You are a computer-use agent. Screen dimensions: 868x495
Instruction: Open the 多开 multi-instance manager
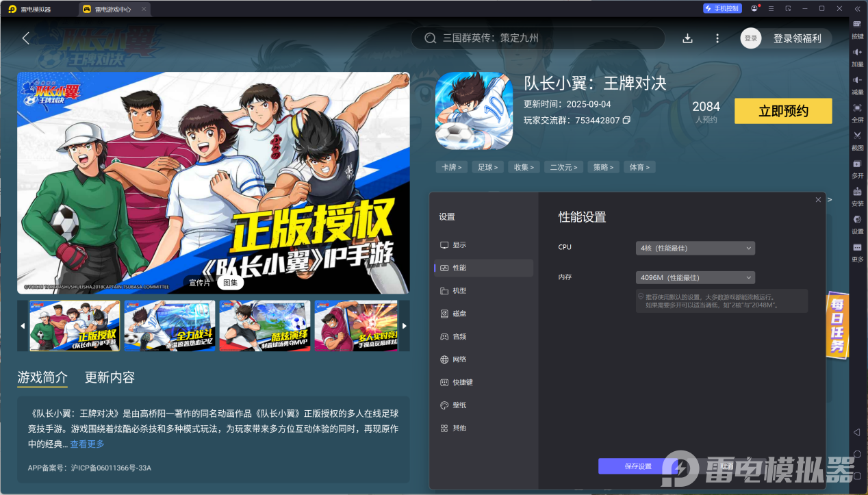(x=857, y=170)
